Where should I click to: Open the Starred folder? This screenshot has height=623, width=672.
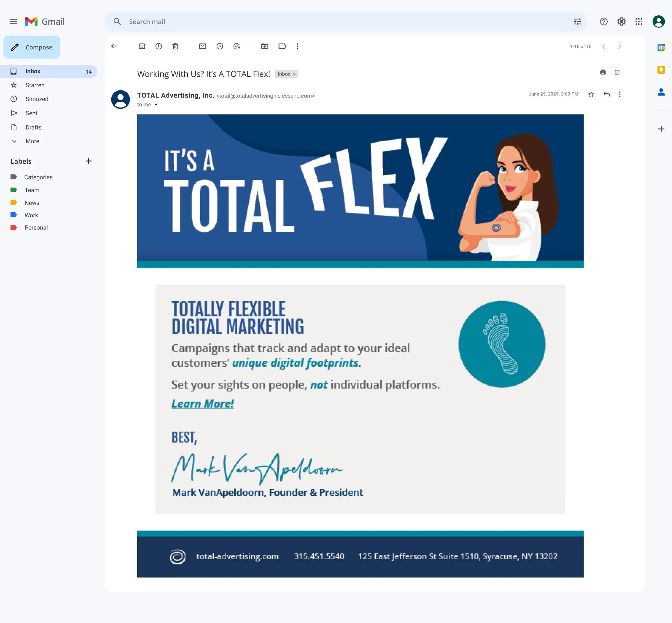coord(35,85)
